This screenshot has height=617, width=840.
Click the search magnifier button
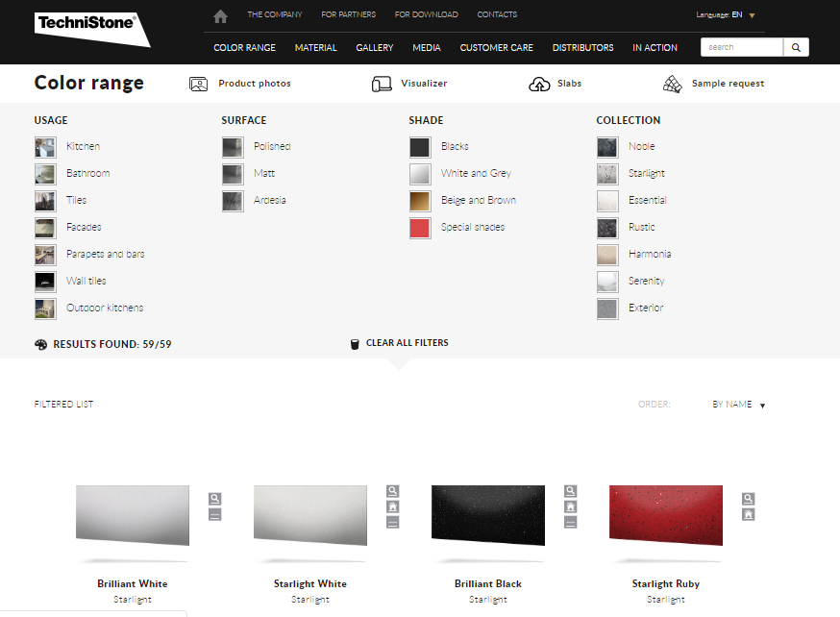pos(796,47)
